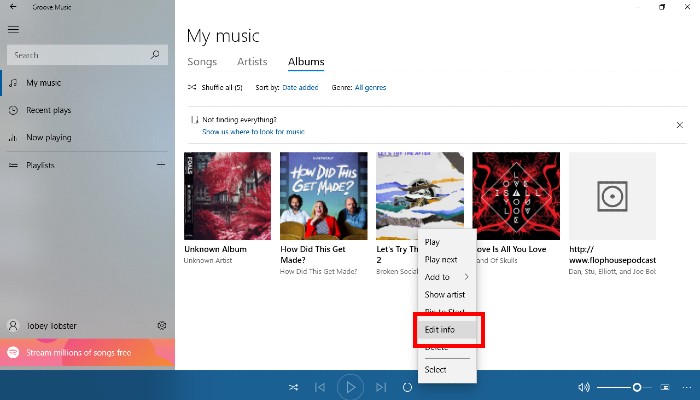
Task: Switch to the Songs tab
Action: [202, 62]
